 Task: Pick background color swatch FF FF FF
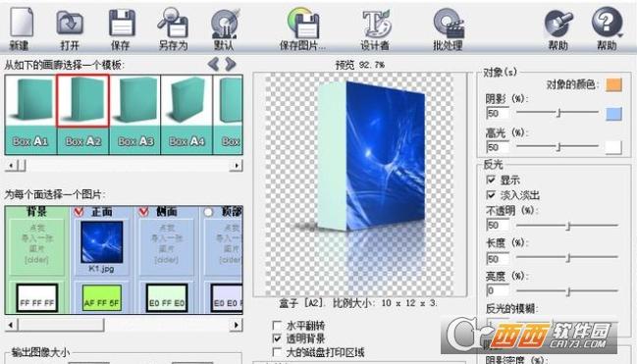click(36, 298)
